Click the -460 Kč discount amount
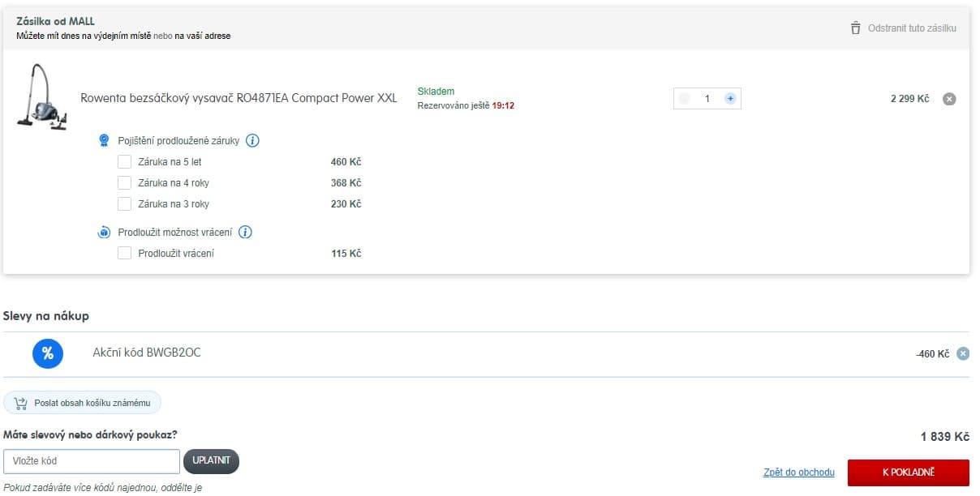 (x=932, y=354)
